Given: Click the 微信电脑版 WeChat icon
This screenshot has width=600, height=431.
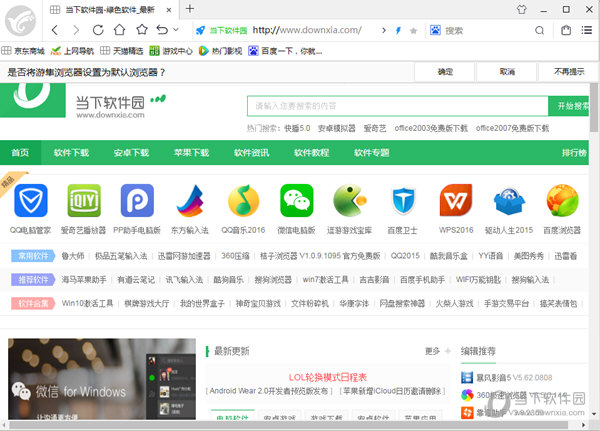Looking at the screenshot, I should tap(297, 201).
